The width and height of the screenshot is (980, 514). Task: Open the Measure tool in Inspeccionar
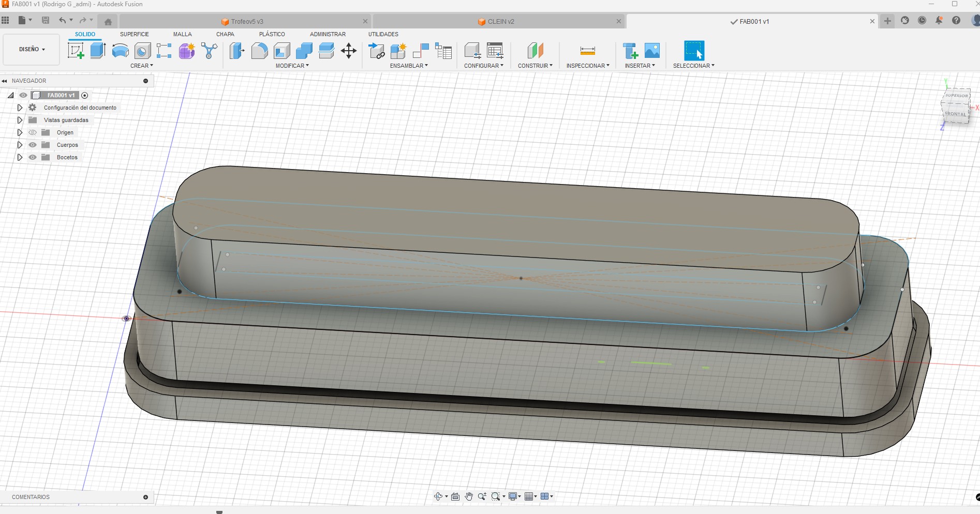point(587,51)
